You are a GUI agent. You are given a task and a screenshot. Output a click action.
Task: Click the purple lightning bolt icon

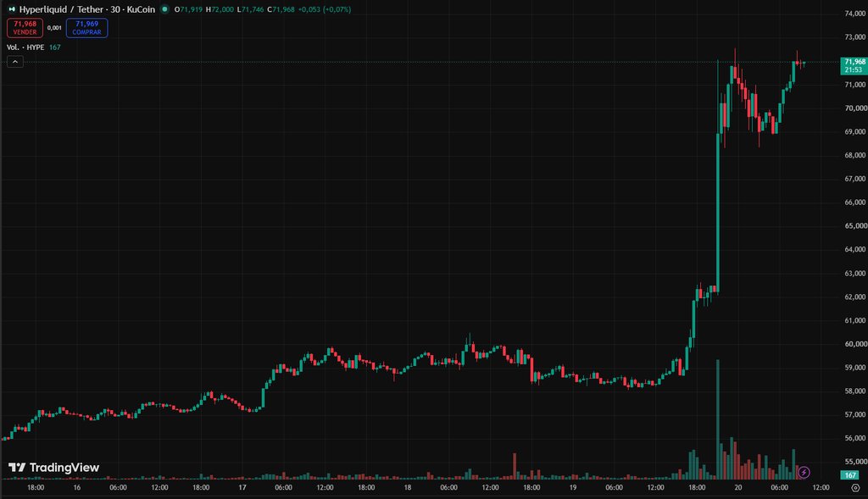point(804,473)
